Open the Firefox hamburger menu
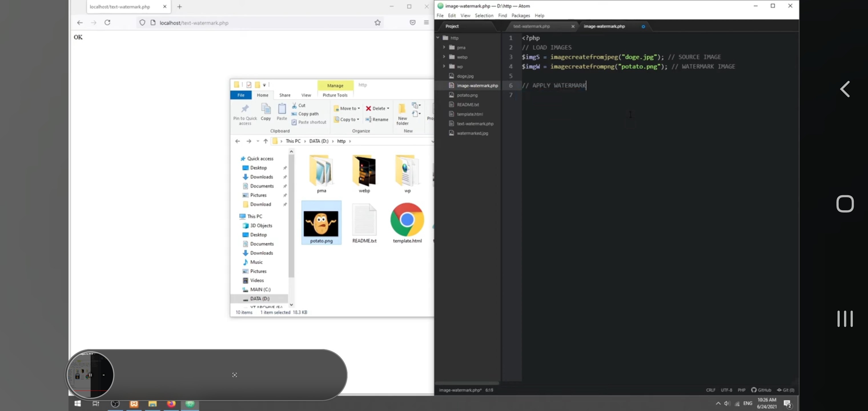 [426, 23]
